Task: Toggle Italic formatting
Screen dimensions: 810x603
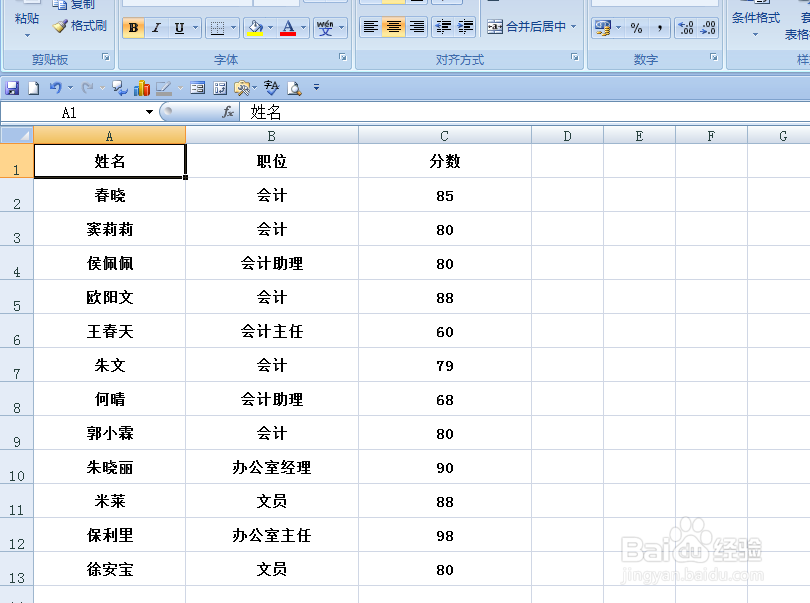Action: point(156,27)
